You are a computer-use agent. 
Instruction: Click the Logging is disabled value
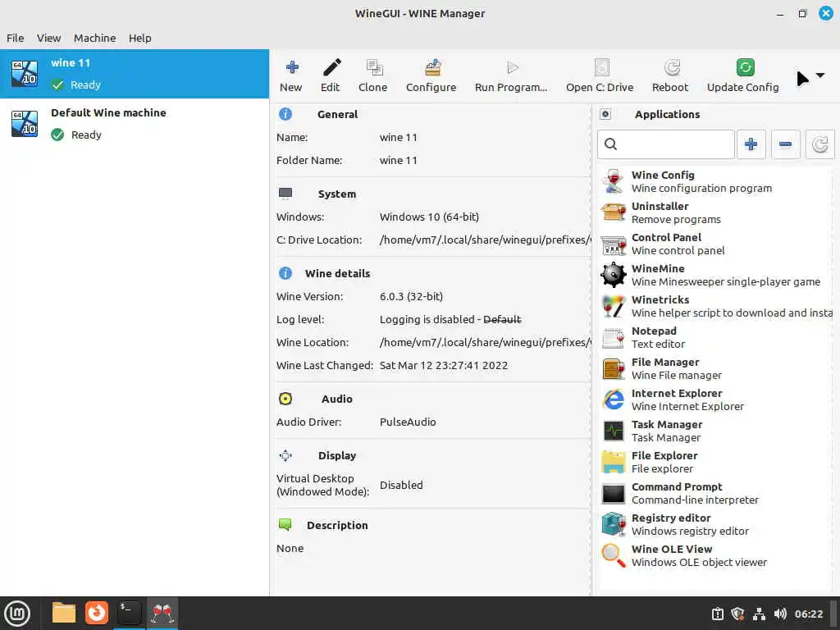(450, 319)
